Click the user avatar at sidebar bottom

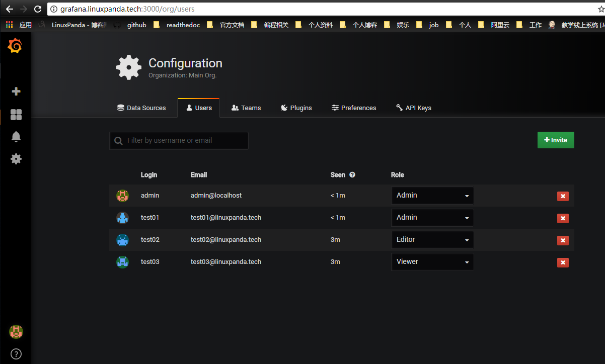click(16, 332)
